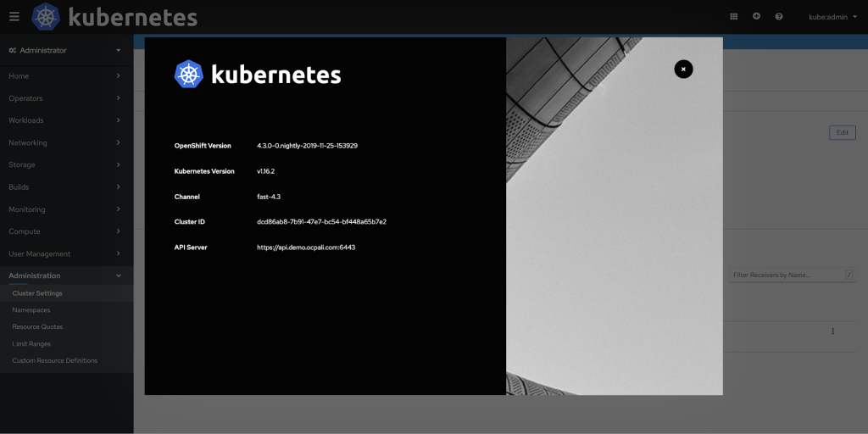Click the Edit button behind the dialog

[x=842, y=133]
